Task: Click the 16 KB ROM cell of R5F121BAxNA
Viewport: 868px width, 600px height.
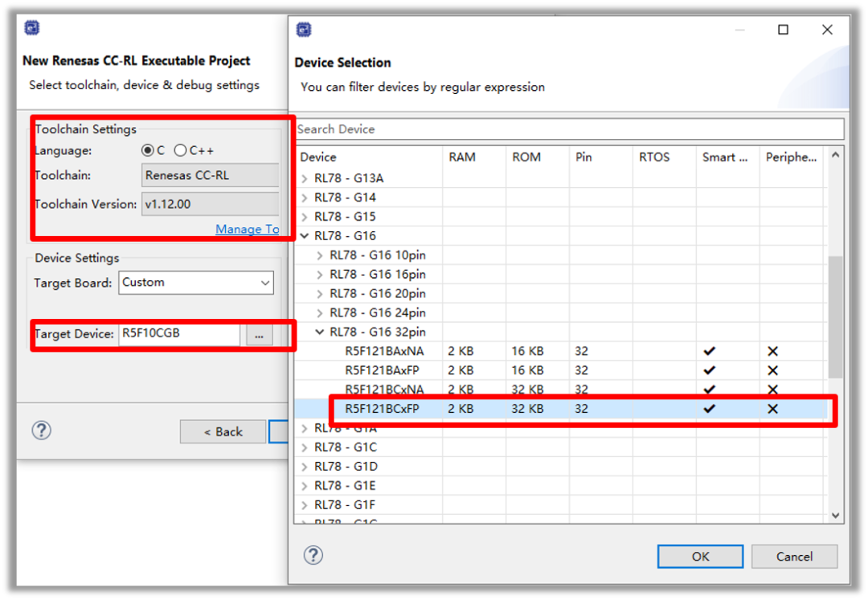Action: (527, 351)
